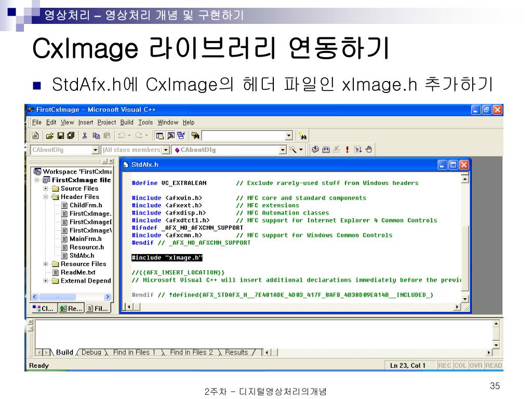This screenshot has width=532, height=399.
Task: Open the Help menu
Action: pyautogui.click(x=188, y=123)
